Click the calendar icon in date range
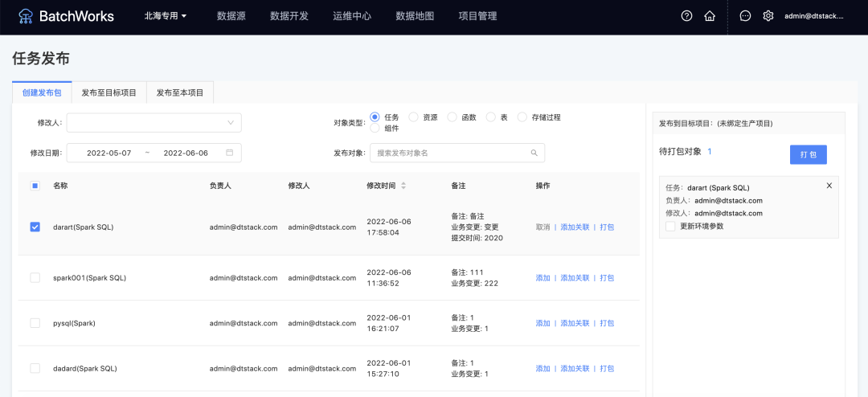The image size is (868, 397). (x=230, y=153)
